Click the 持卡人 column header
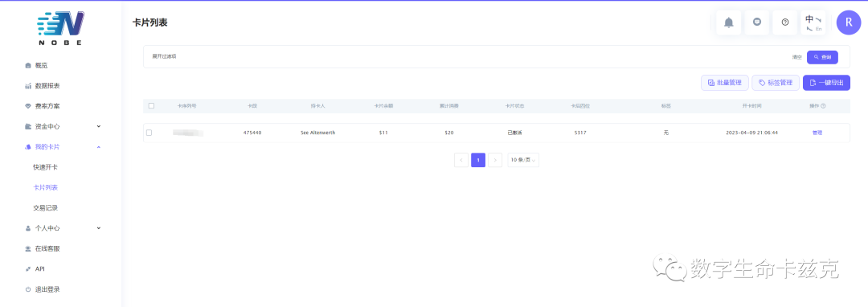 317,105
